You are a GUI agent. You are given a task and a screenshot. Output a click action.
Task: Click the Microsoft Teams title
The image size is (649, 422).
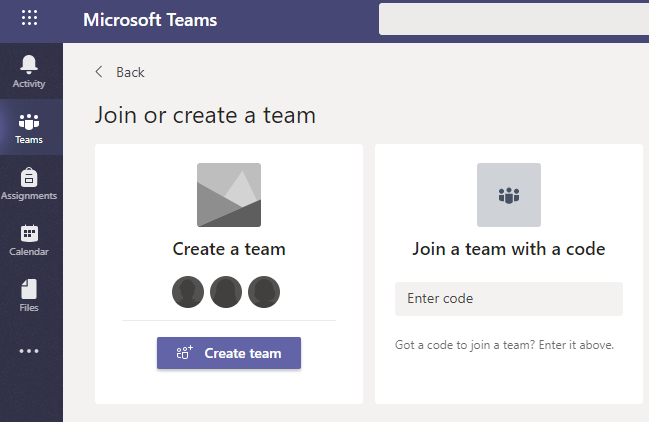150,20
